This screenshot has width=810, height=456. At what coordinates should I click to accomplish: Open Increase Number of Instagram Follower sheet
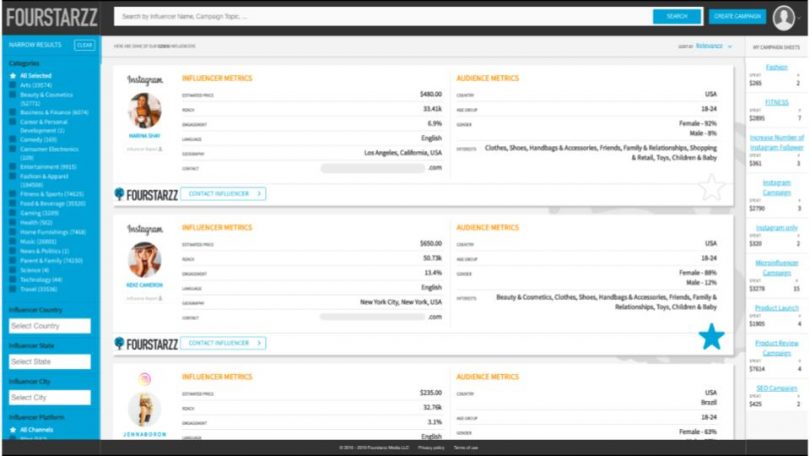click(x=776, y=143)
